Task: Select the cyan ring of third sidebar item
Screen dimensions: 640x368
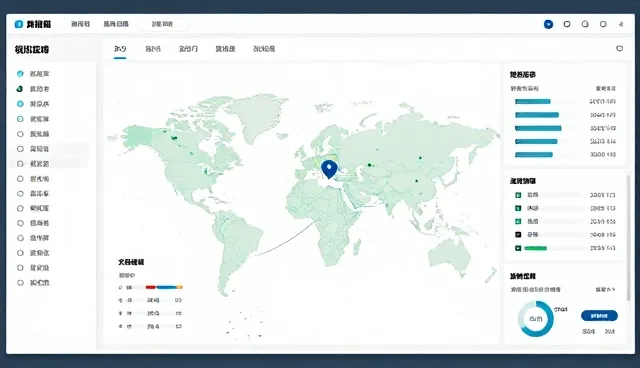Action: click(20, 104)
